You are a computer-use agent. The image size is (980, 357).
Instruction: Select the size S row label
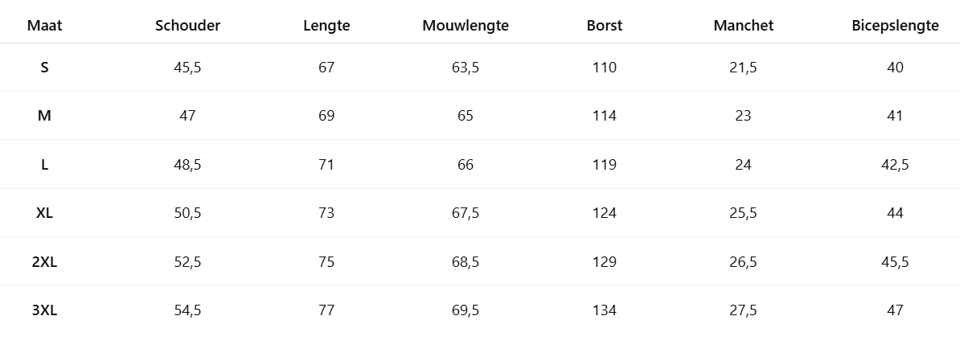44,68
